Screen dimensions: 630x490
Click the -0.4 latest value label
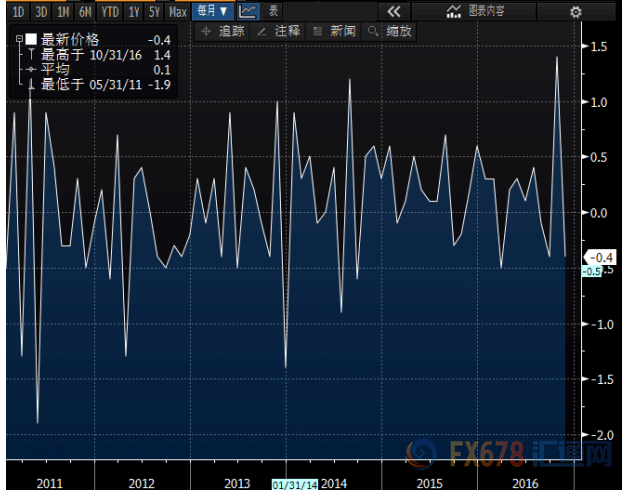[x=590, y=257]
